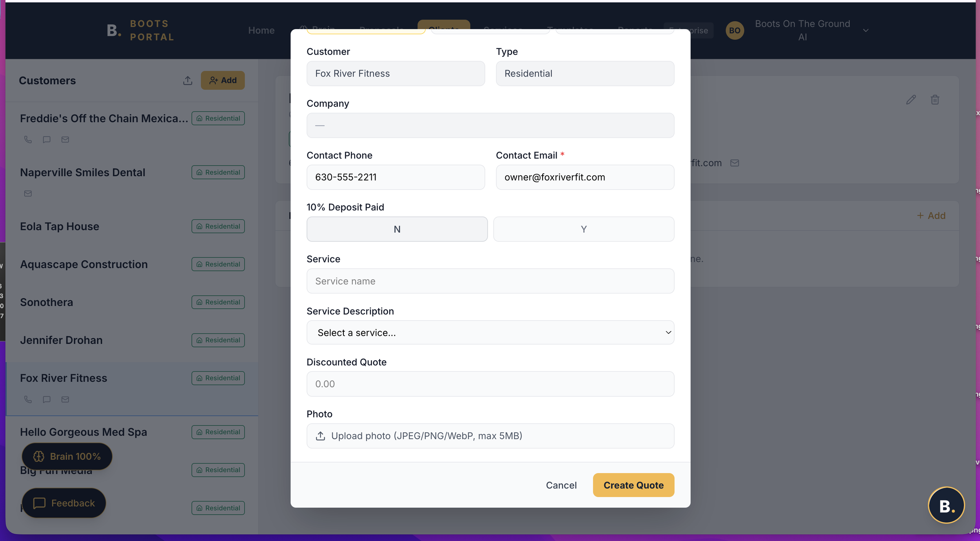Screen dimensions: 980x541
Task: Go to the Home nav item
Action: coord(261,30)
